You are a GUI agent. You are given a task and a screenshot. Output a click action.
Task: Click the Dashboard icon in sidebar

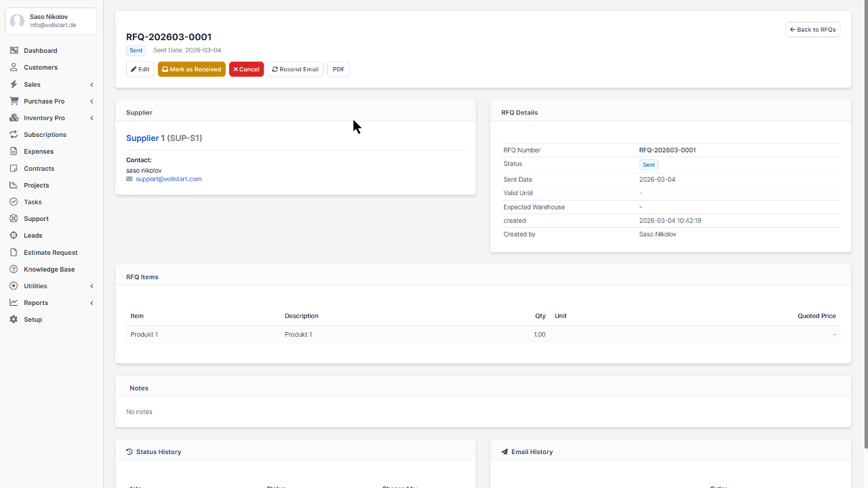click(14, 51)
